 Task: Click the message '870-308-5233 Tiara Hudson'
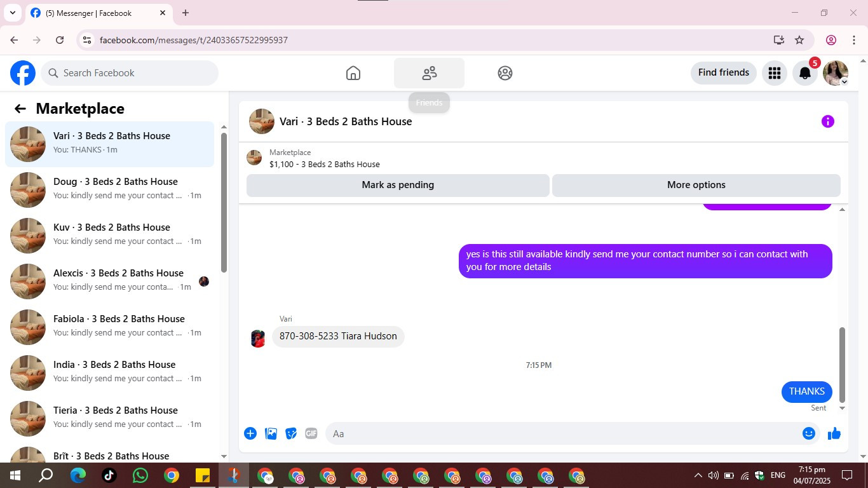click(338, 336)
